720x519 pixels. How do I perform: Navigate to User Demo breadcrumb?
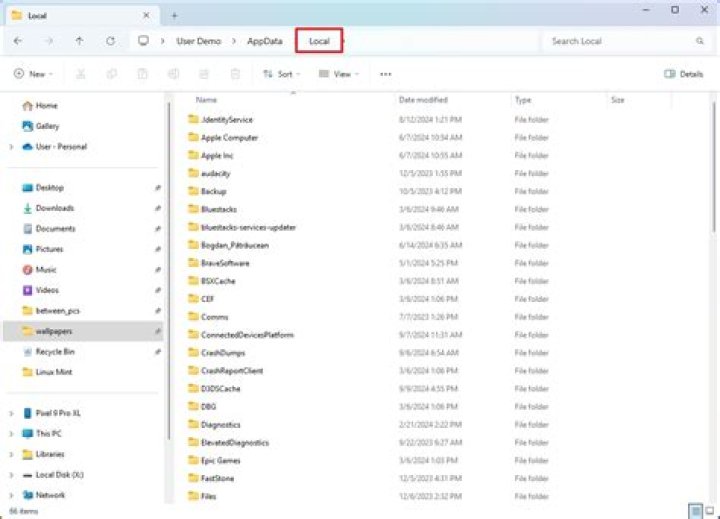(x=198, y=41)
